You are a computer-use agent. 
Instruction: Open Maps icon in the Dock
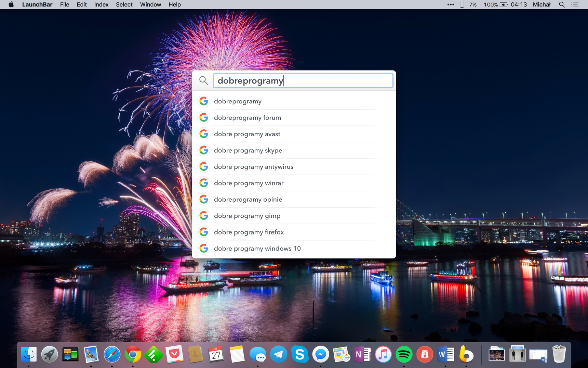point(341,354)
